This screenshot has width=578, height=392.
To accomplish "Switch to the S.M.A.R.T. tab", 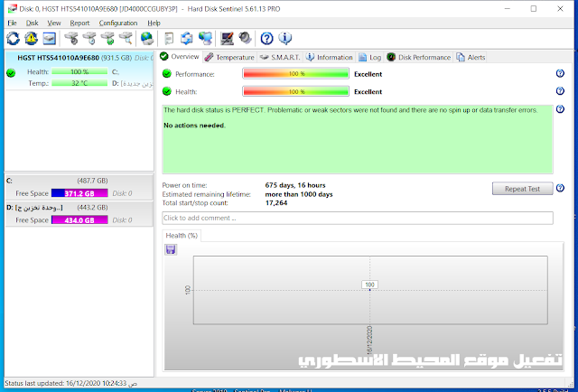I will tap(280, 58).
